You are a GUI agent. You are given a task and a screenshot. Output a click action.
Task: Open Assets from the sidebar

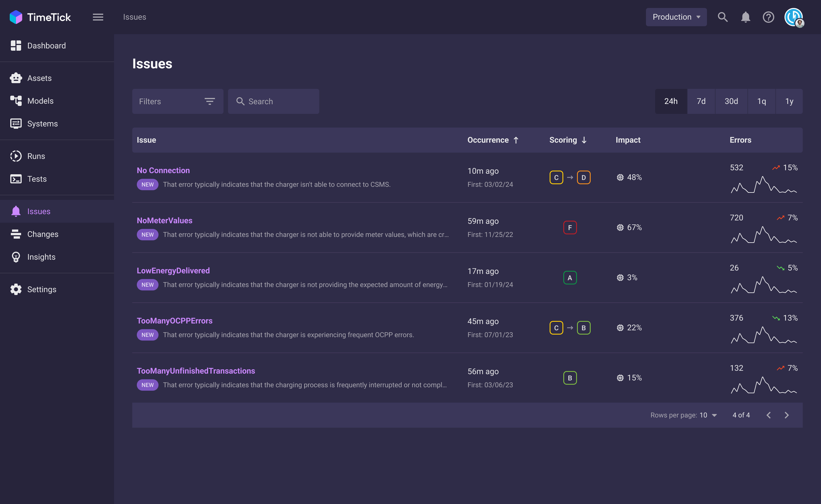pos(39,78)
